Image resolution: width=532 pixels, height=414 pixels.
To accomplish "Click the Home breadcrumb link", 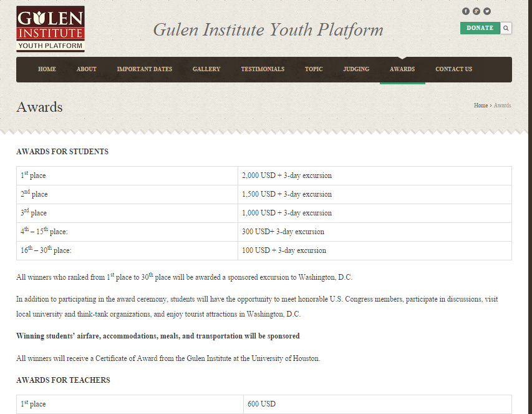I will (x=480, y=106).
